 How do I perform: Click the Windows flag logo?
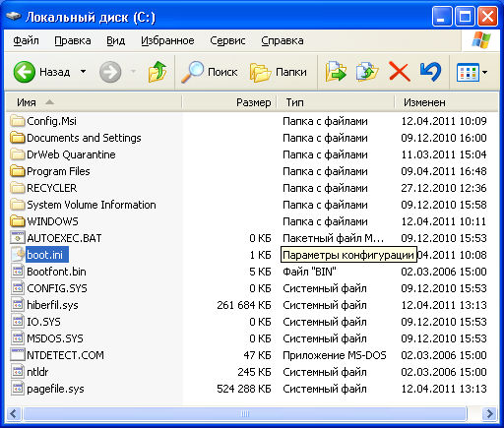(x=481, y=40)
